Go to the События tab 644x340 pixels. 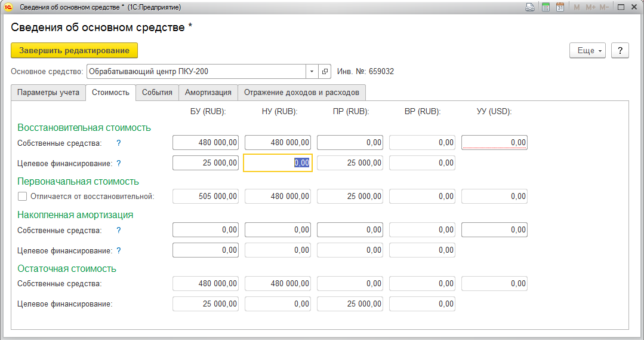point(157,93)
